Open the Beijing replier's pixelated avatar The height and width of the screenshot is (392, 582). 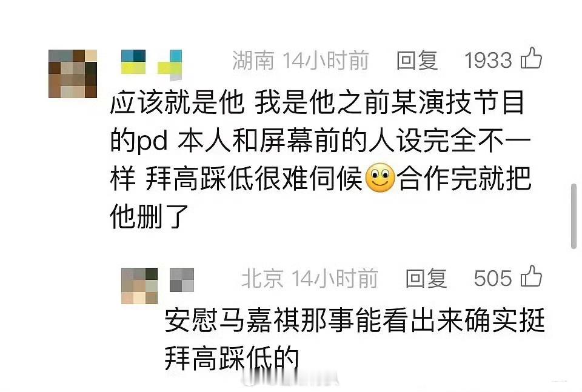139,285
